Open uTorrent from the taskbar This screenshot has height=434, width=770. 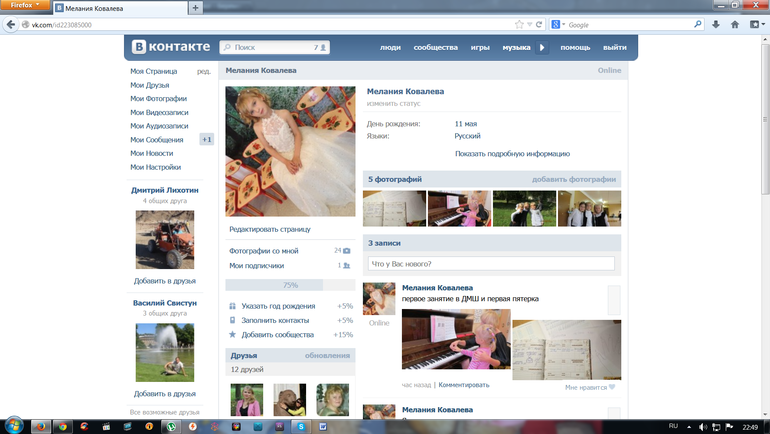(171, 427)
